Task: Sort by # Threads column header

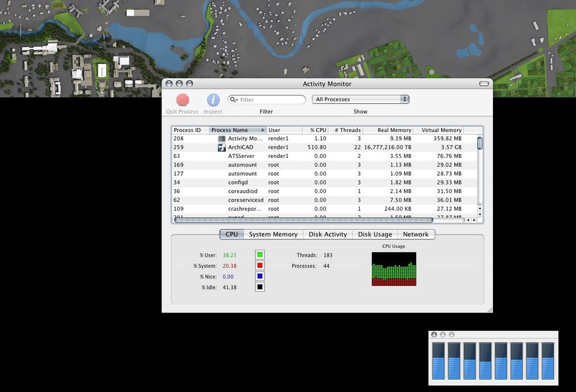Action: (x=345, y=130)
